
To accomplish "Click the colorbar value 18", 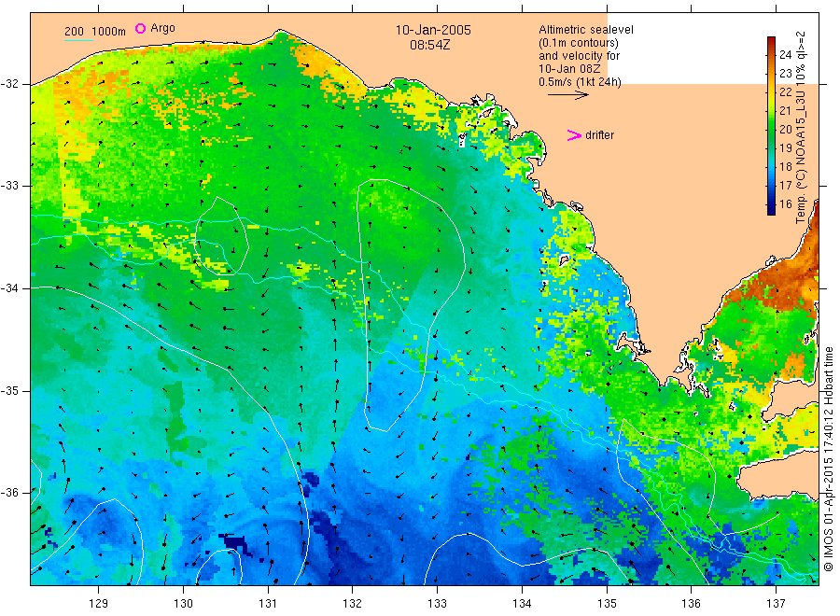I will click(785, 166).
